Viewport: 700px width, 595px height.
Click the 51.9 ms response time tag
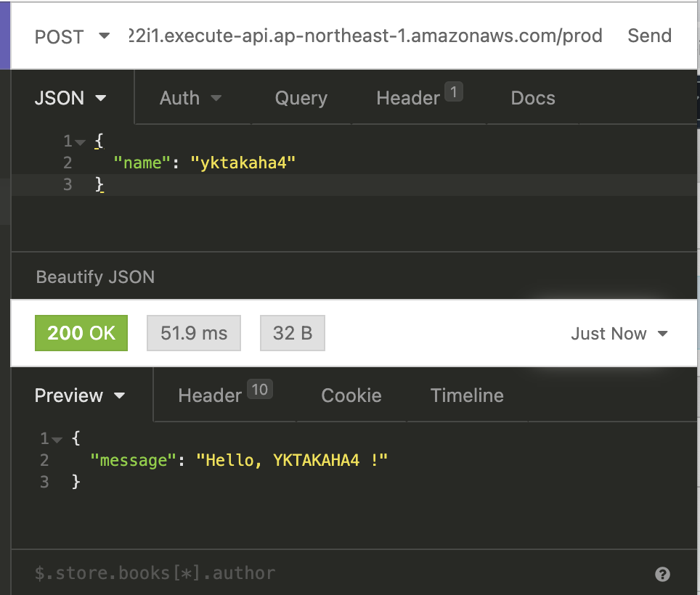pos(194,334)
